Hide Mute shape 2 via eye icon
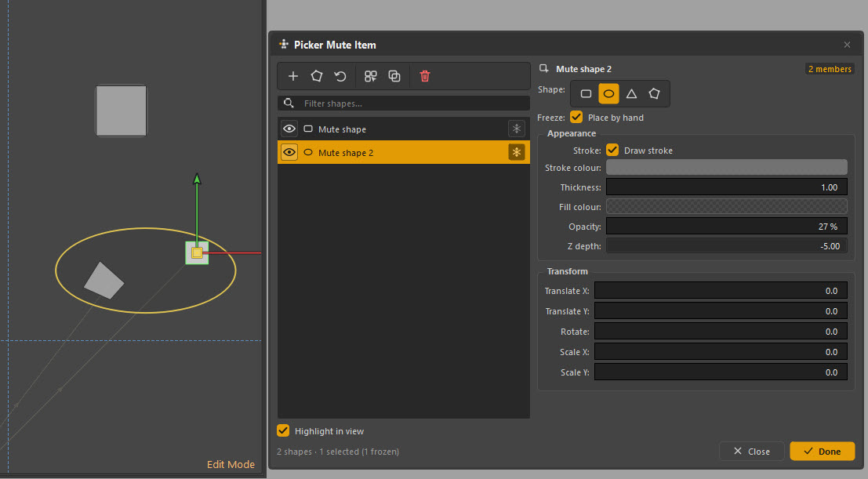This screenshot has height=479, width=868. coord(289,152)
